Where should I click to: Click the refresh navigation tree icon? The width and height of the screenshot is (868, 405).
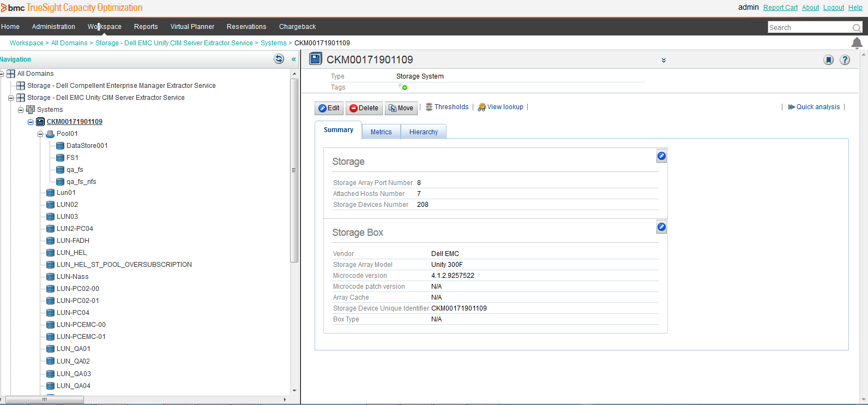(279, 59)
